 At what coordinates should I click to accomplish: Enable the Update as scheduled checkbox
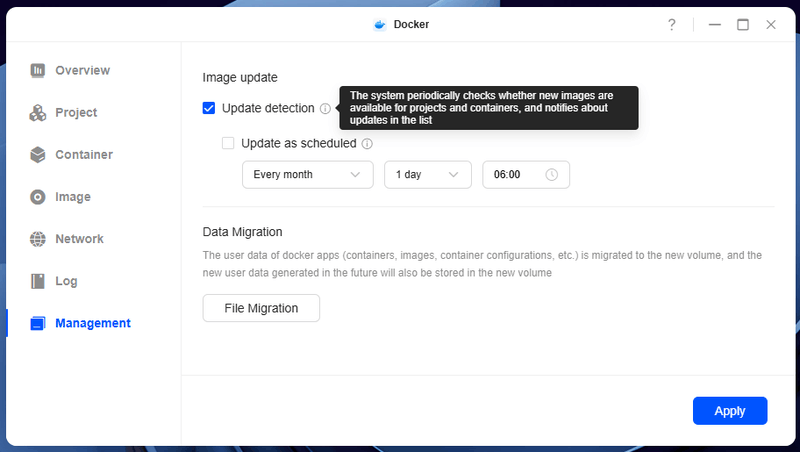(x=228, y=143)
